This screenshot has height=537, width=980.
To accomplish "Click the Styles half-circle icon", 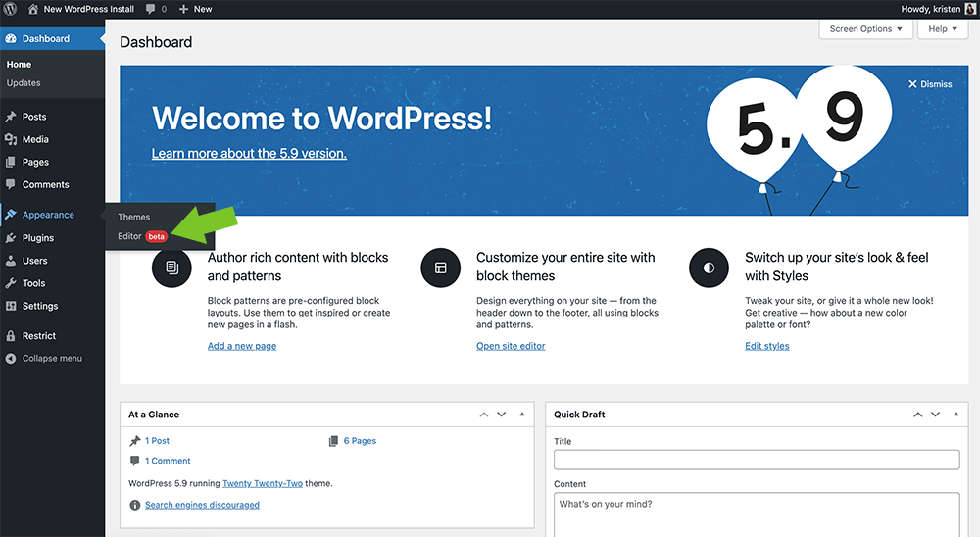I will tap(709, 268).
